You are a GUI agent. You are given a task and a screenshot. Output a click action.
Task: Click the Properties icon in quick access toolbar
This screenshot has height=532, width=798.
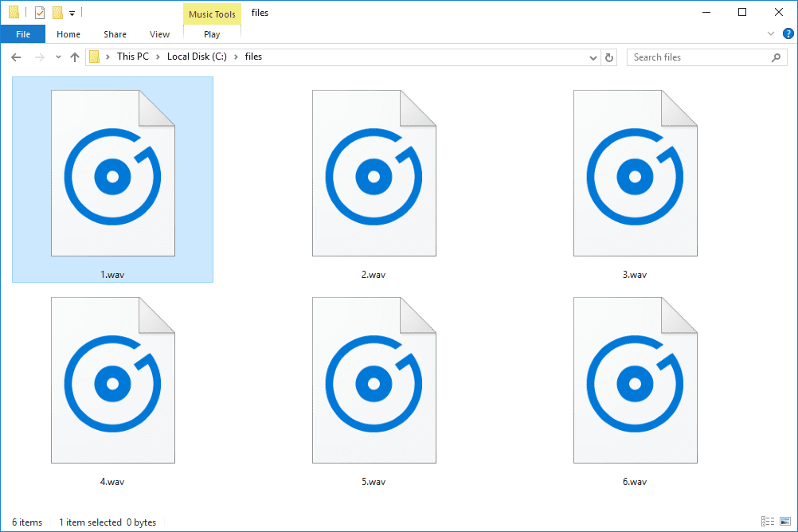(x=39, y=13)
